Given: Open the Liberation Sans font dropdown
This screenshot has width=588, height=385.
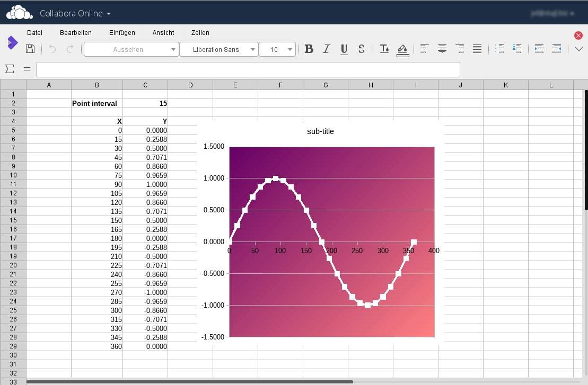Looking at the screenshot, I should pos(253,49).
